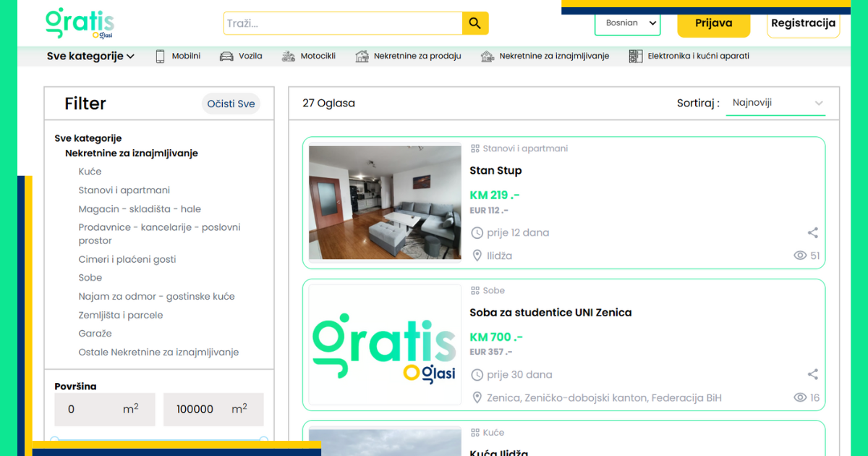Click the category grid icon beside Sobe label
The image size is (868, 456).
pos(475,290)
